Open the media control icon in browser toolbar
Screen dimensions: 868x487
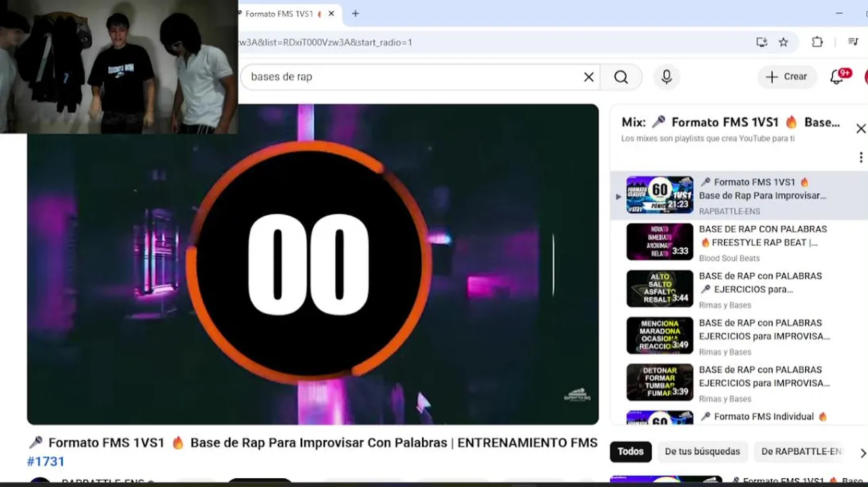[853, 42]
